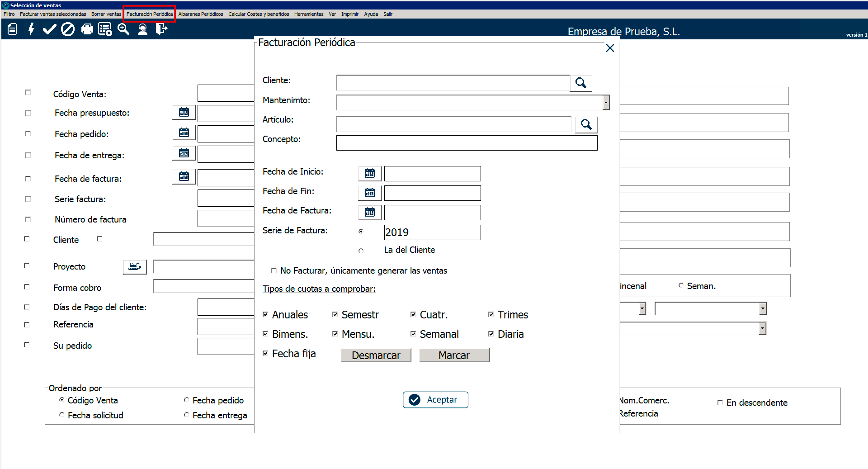Close the Facturación Periódica dialog
Screen dimensions: 868x469
click(x=609, y=48)
